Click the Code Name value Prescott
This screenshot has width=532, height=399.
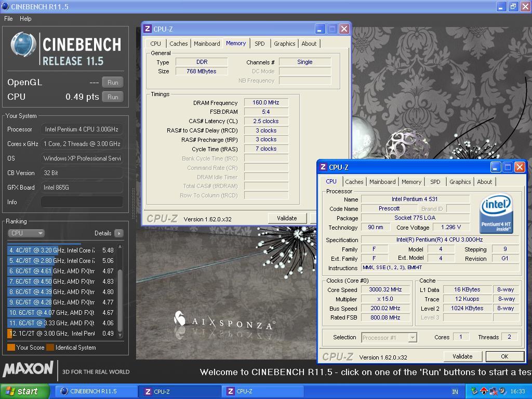pos(389,208)
